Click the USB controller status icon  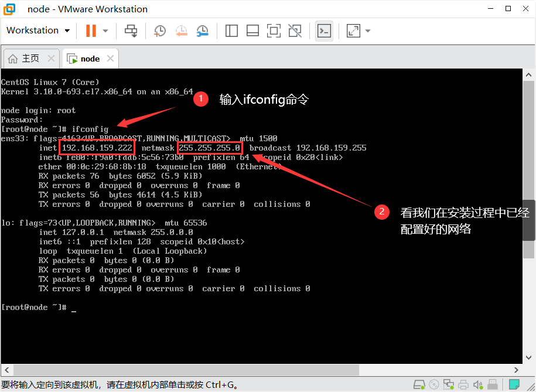[x=492, y=385]
